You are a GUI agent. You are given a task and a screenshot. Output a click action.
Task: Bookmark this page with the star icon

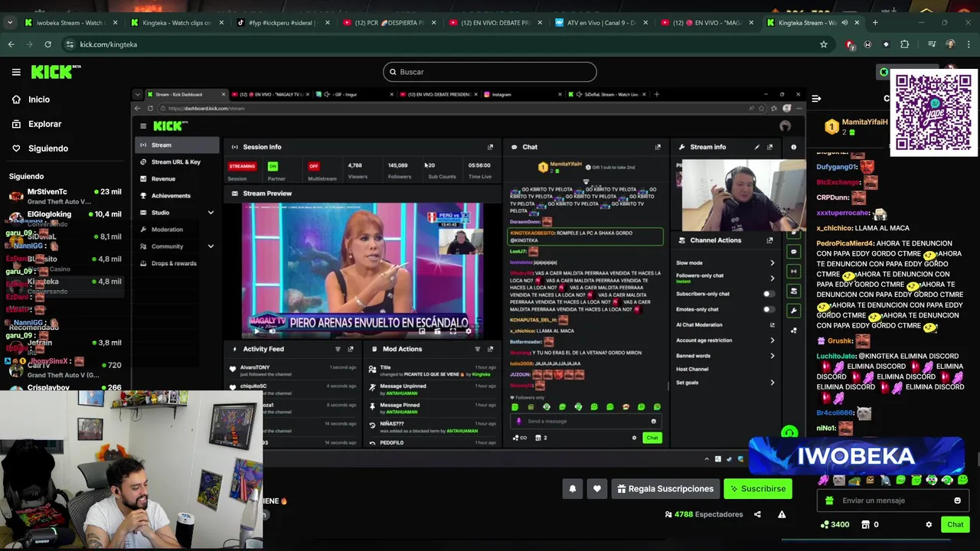[x=824, y=44]
